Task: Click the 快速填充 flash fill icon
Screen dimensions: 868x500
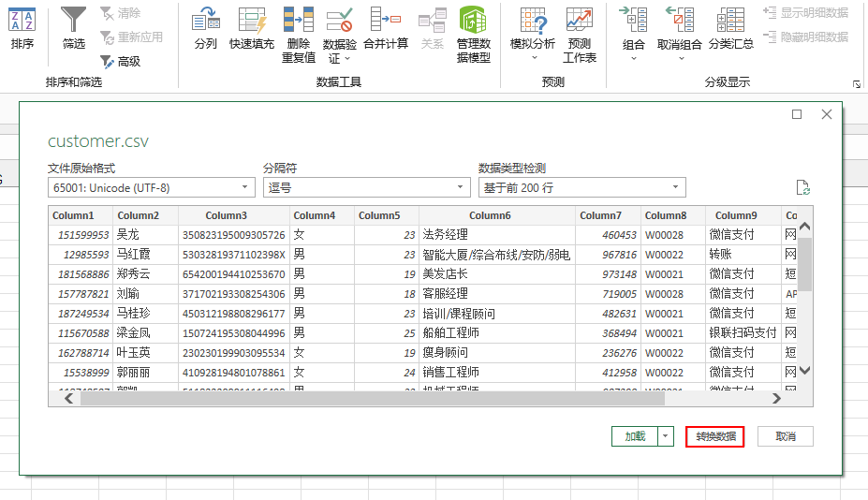Action: [253, 20]
